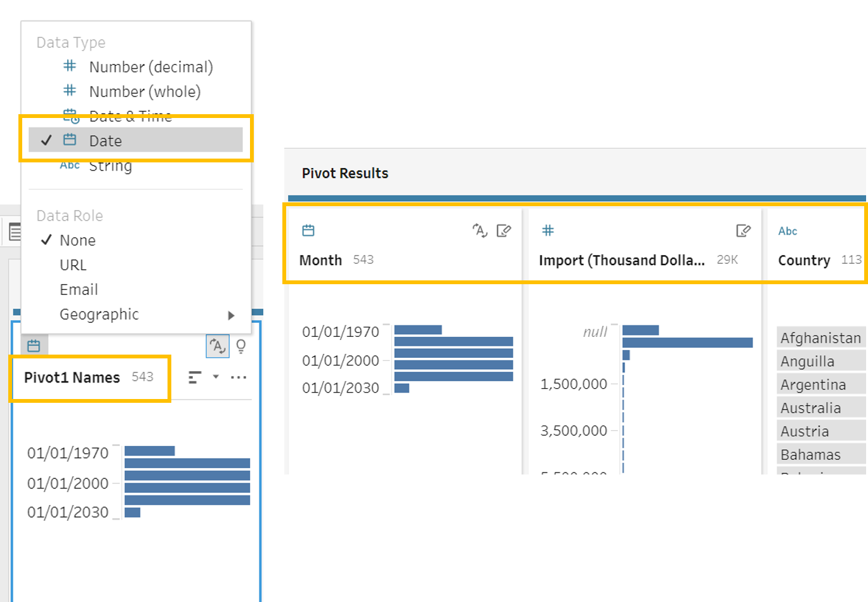Click the calendar data type icon for Month

tap(308, 231)
